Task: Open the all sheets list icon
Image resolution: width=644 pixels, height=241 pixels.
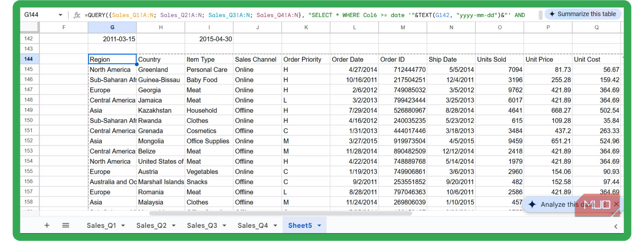Action: [66, 225]
